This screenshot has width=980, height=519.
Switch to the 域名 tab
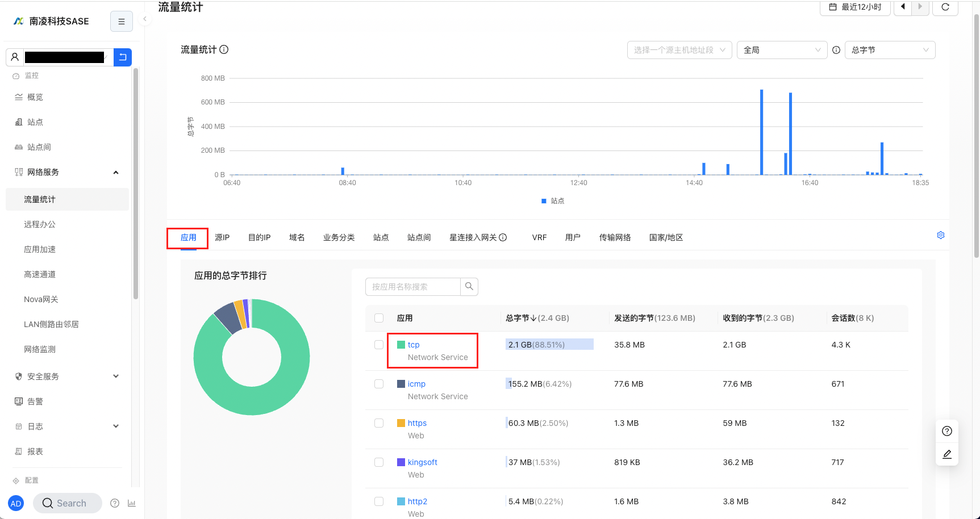pyautogui.click(x=297, y=237)
